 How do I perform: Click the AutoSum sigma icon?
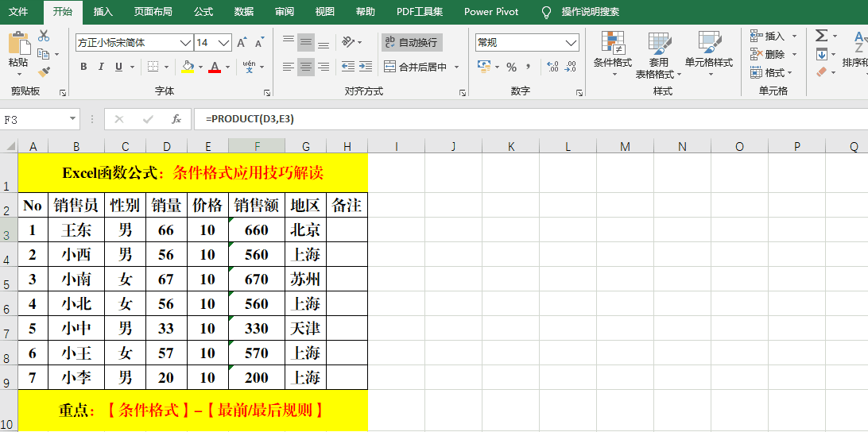822,36
